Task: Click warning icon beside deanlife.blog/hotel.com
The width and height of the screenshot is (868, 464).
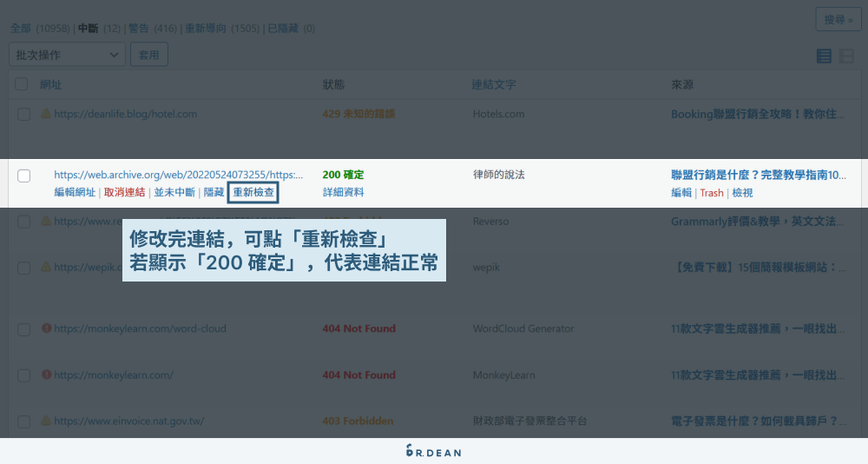Action: tap(46, 114)
